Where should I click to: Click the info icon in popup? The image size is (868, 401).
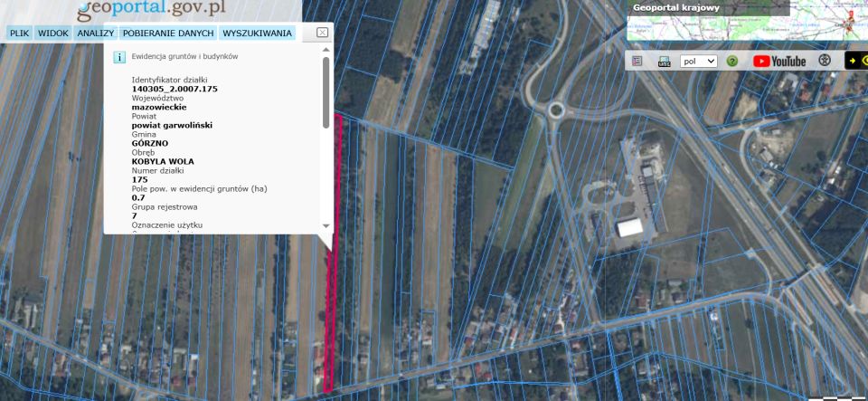pos(118,56)
